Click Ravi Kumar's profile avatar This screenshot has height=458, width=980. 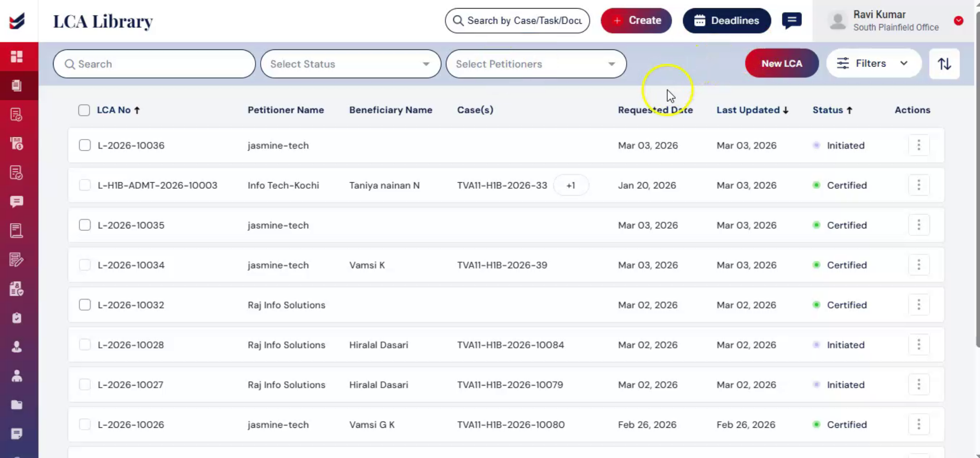point(838,21)
